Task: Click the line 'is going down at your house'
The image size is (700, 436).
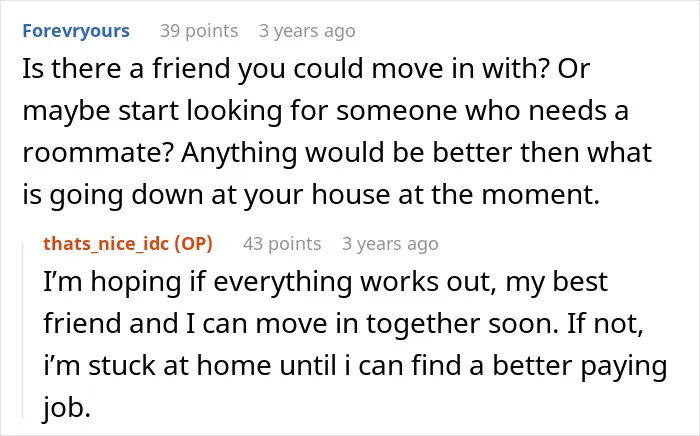Action: pos(311,195)
